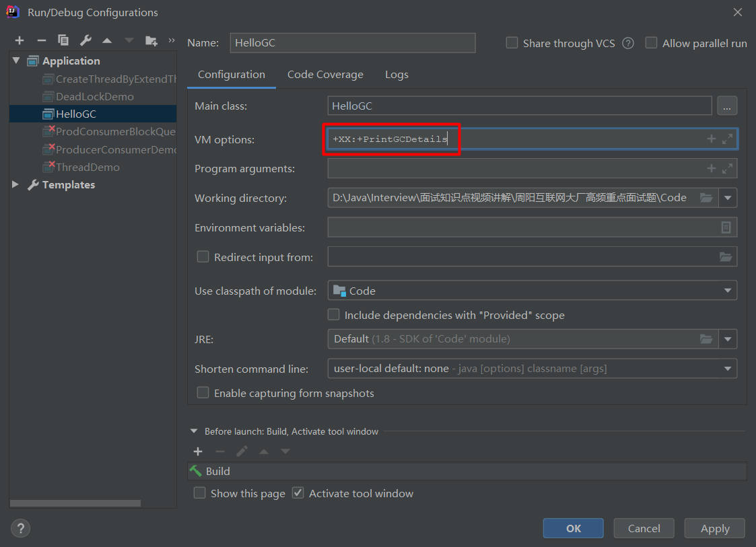This screenshot has width=756, height=547.
Task: Check Include dependencies with Provided scope
Action: (333, 315)
